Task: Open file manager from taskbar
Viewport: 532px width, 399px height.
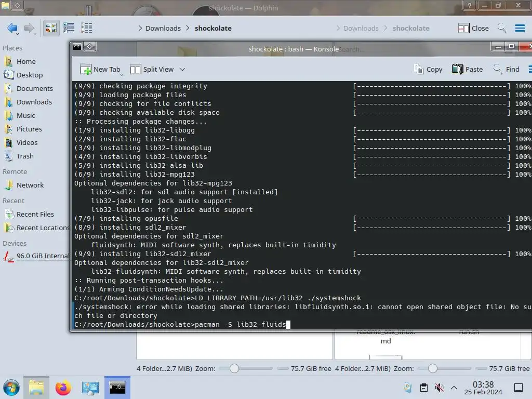Action: tap(36, 388)
